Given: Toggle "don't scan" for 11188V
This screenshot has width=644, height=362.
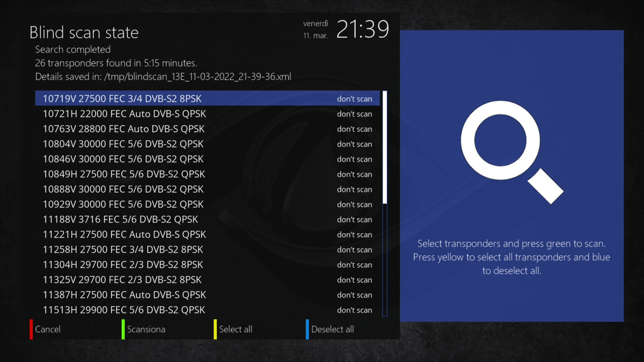Looking at the screenshot, I should [355, 220].
